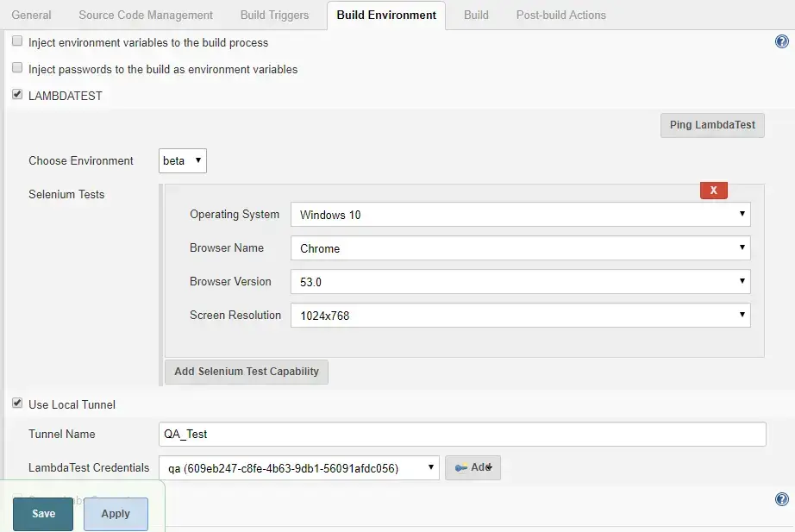Enable inject environment variables to the build process

coord(16,41)
